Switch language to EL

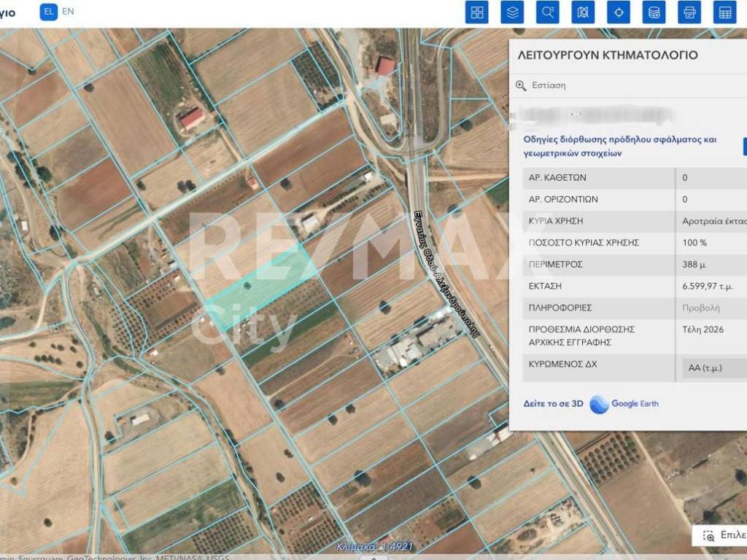pos(49,12)
